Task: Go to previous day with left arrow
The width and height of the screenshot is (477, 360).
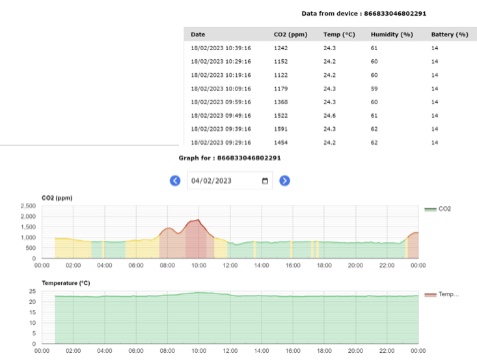Action: [x=175, y=181]
